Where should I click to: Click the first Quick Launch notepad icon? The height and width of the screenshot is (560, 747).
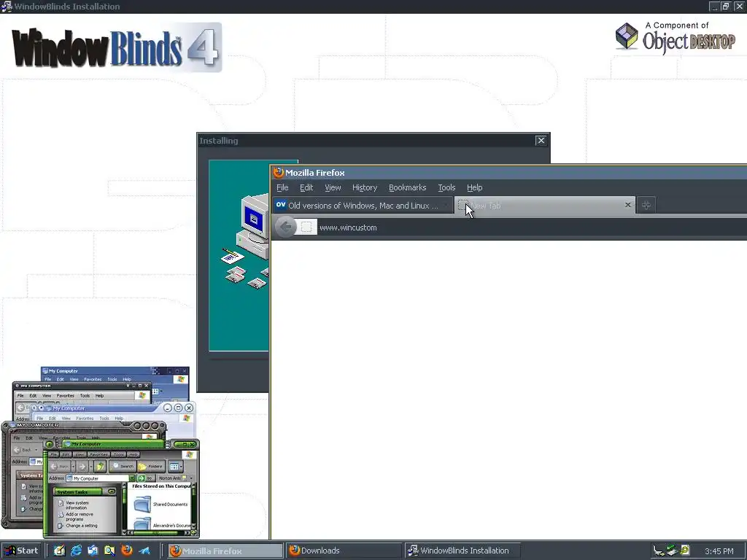[x=59, y=551]
